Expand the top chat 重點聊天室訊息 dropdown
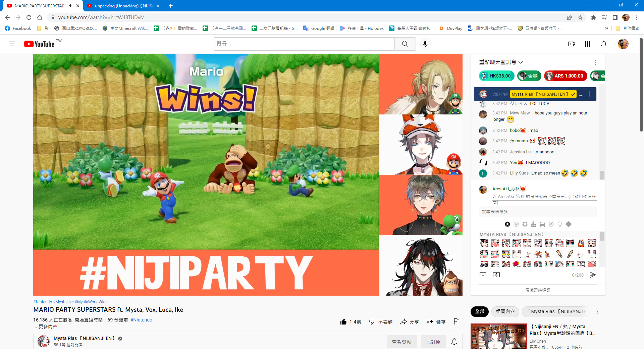The height and width of the screenshot is (349, 644). click(501, 62)
